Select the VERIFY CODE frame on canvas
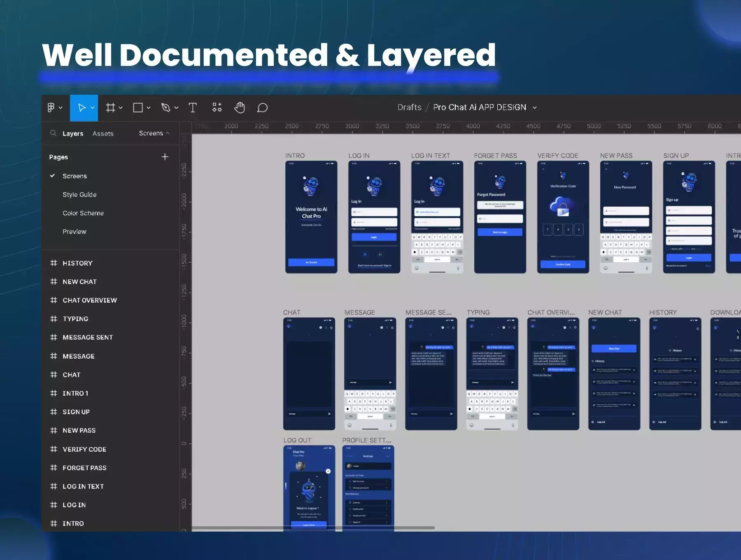 coord(563,217)
